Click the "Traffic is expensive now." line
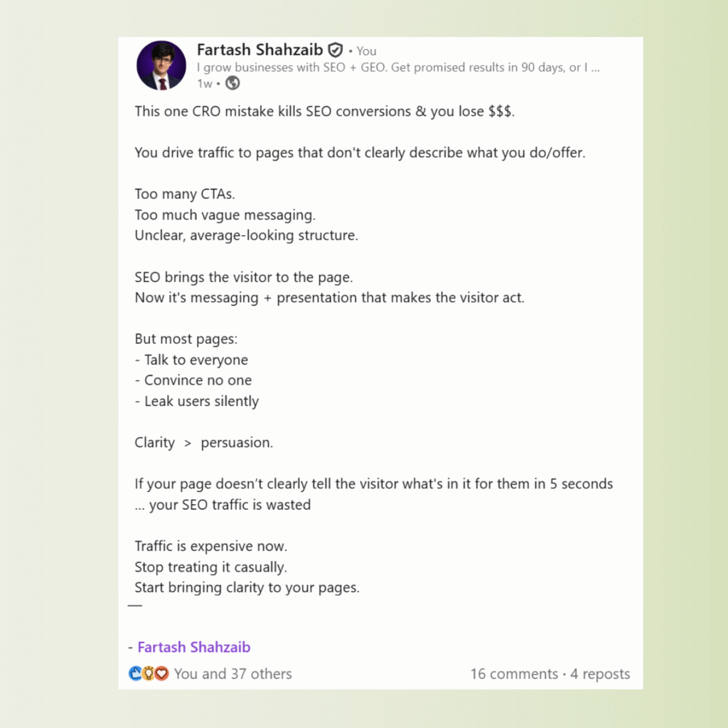 click(x=211, y=547)
